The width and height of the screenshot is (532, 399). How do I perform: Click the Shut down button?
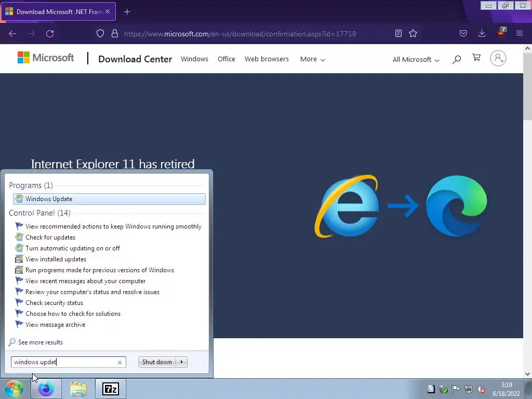[x=157, y=362]
